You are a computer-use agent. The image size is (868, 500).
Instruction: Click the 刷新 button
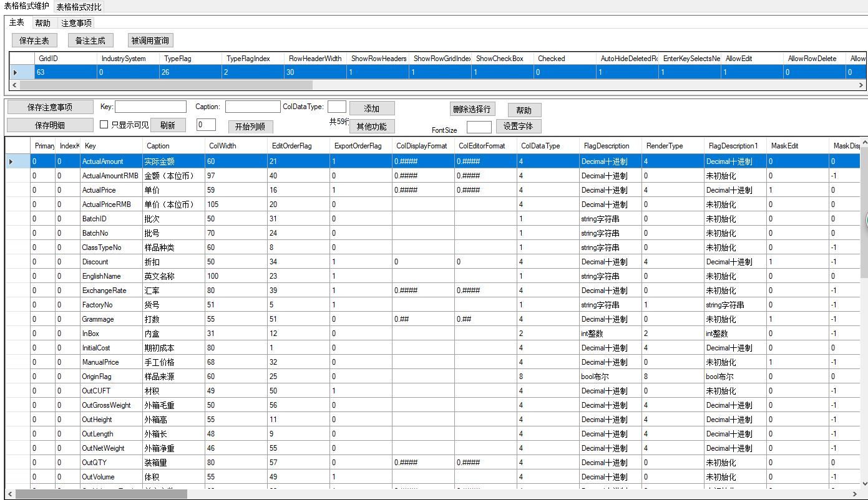(168, 125)
